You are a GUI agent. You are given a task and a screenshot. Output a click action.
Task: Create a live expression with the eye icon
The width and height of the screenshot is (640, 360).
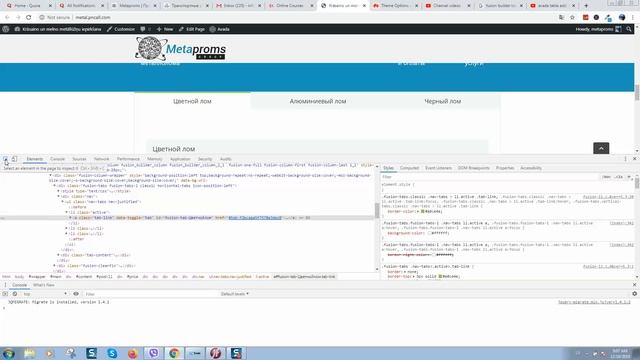[76, 294]
